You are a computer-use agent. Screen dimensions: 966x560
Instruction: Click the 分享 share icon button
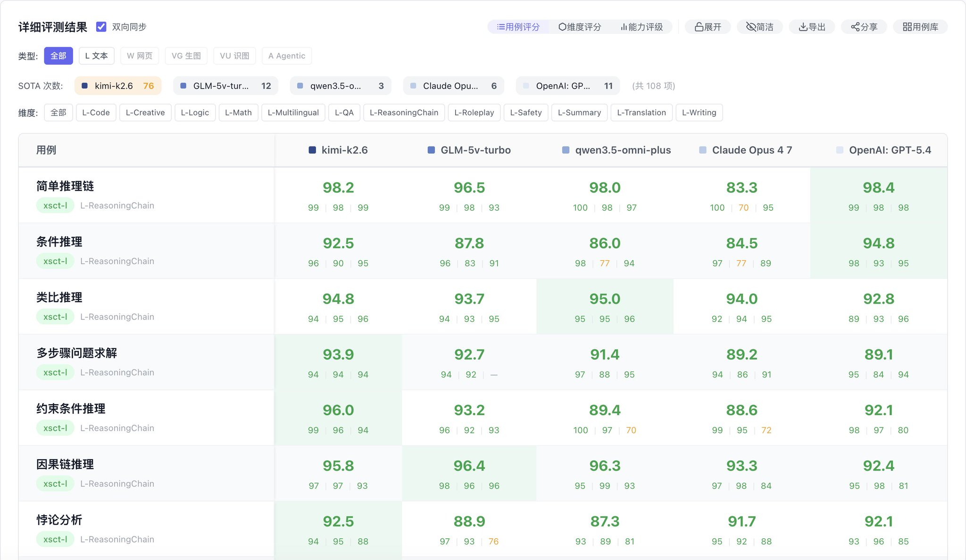pyautogui.click(x=864, y=27)
